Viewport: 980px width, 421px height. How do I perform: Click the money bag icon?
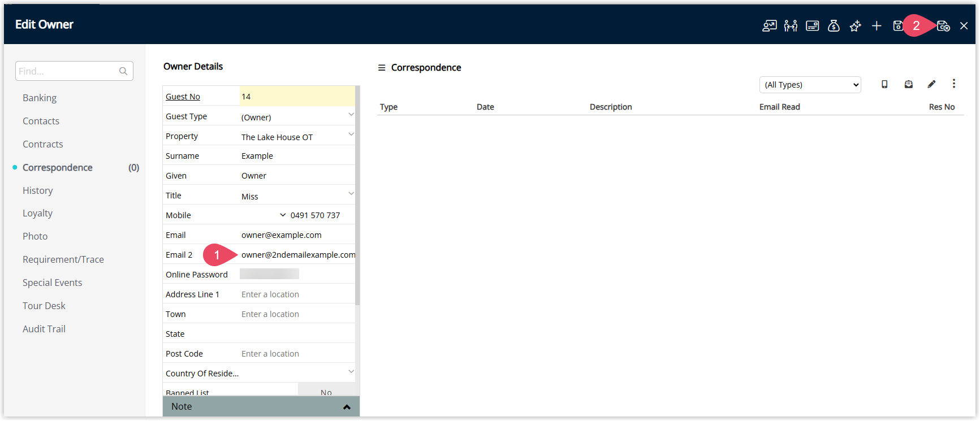(x=834, y=25)
